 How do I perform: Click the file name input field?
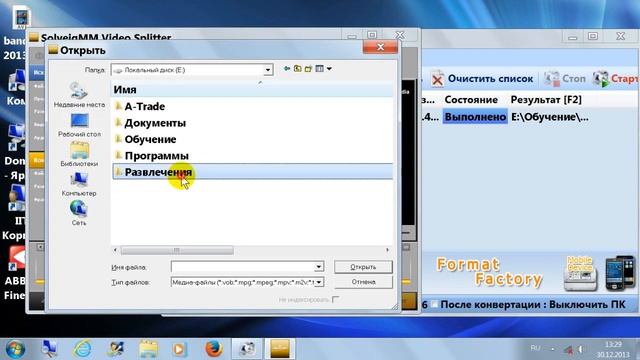click(243, 267)
